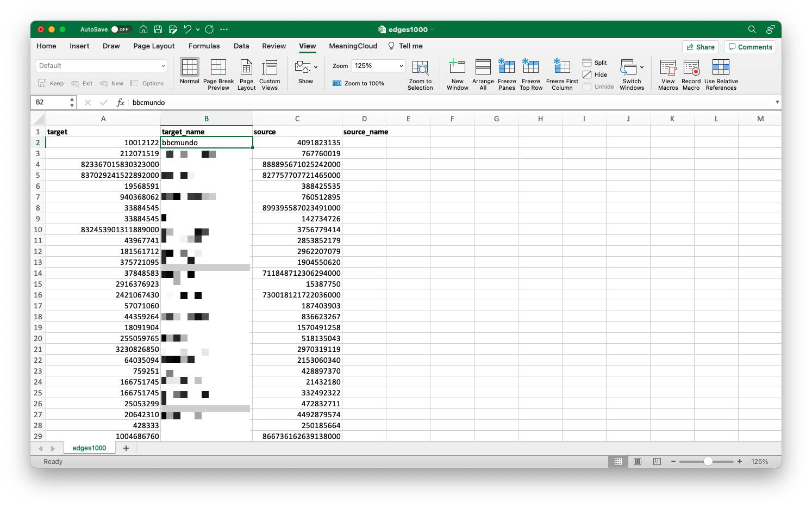Apply Freeze First Column

pyautogui.click(x=561, y=74)
